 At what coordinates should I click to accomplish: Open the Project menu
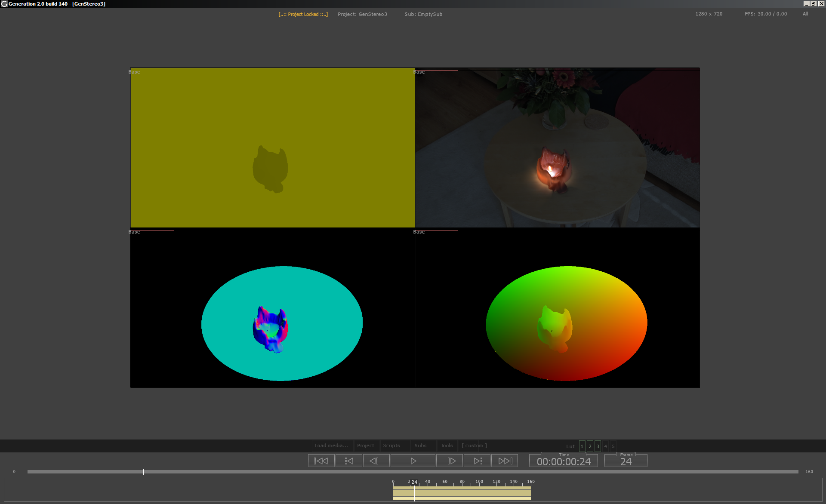tap(365, 446)
